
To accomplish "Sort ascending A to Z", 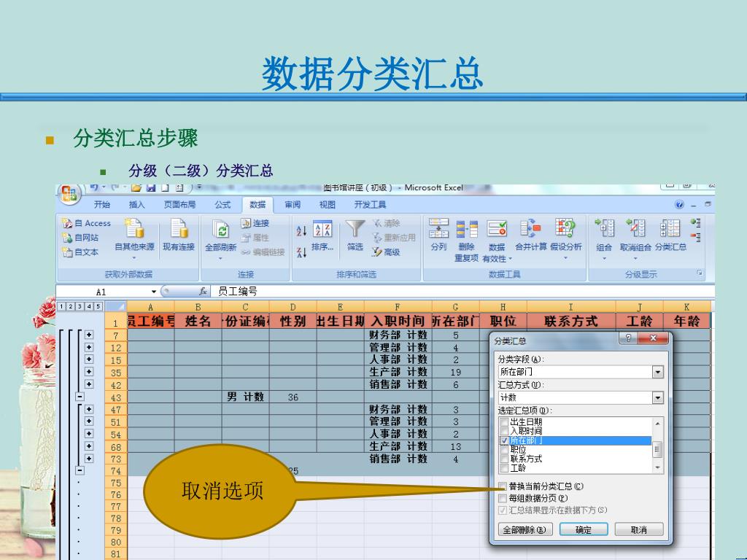I will click(x=301, y=231).
